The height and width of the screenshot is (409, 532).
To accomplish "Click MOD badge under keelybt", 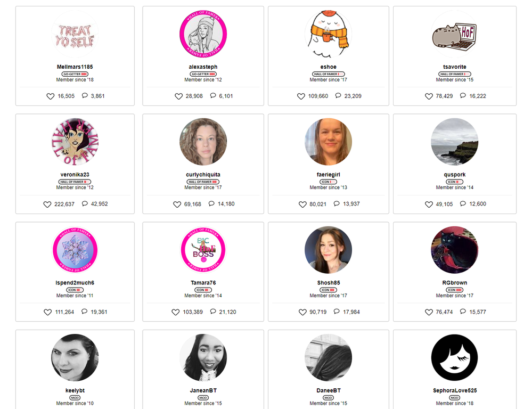I will (75, 398).
